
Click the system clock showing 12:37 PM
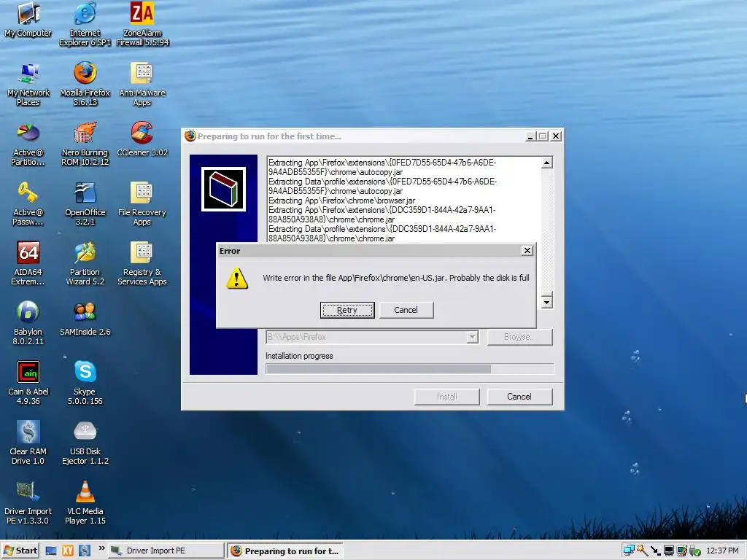(x=722, y=551)
